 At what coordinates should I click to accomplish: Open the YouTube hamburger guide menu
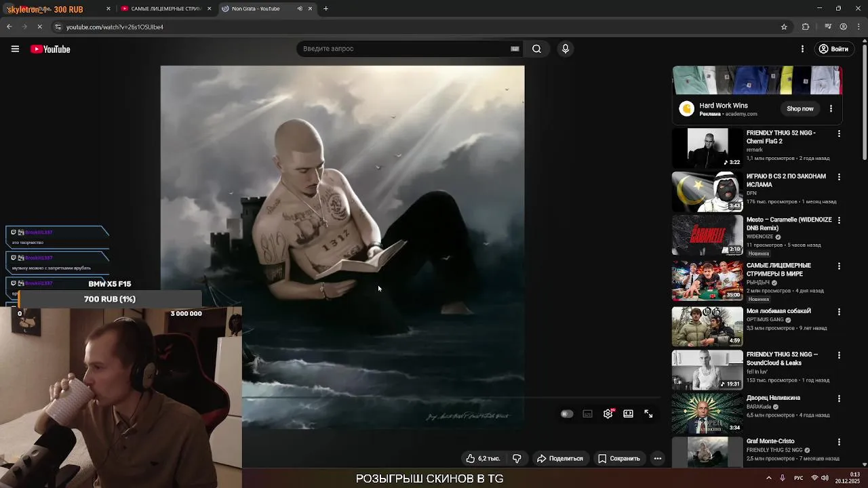coord(15,49)
